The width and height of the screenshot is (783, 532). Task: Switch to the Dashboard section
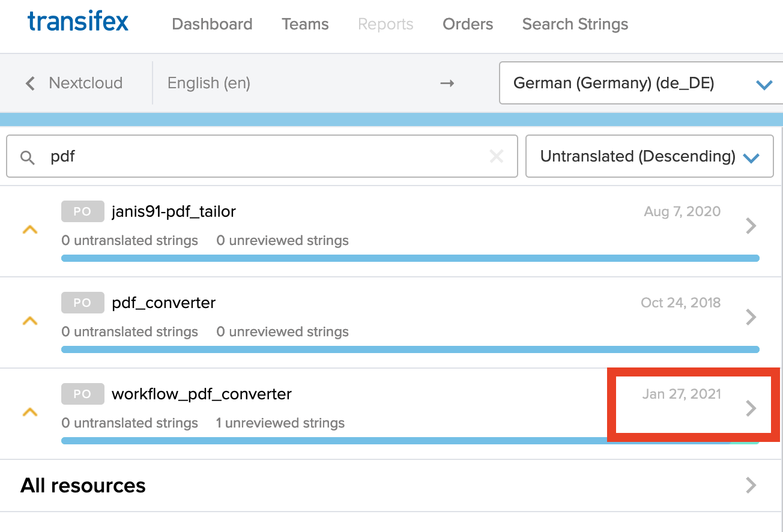click(x=212, y=24)
